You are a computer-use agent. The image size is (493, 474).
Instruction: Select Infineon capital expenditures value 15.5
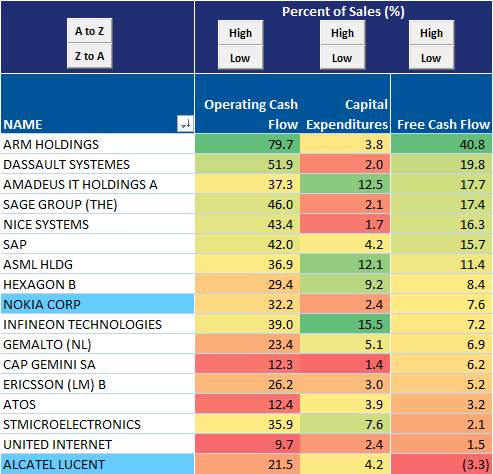(345, 324)
